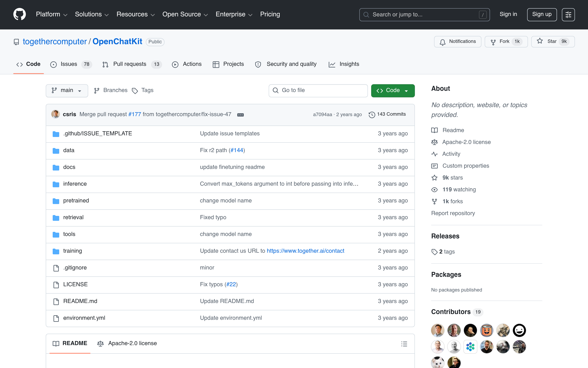Open the training folder
Screen dimensions: 588x368
pyautogui.click(x=72, y=251)
